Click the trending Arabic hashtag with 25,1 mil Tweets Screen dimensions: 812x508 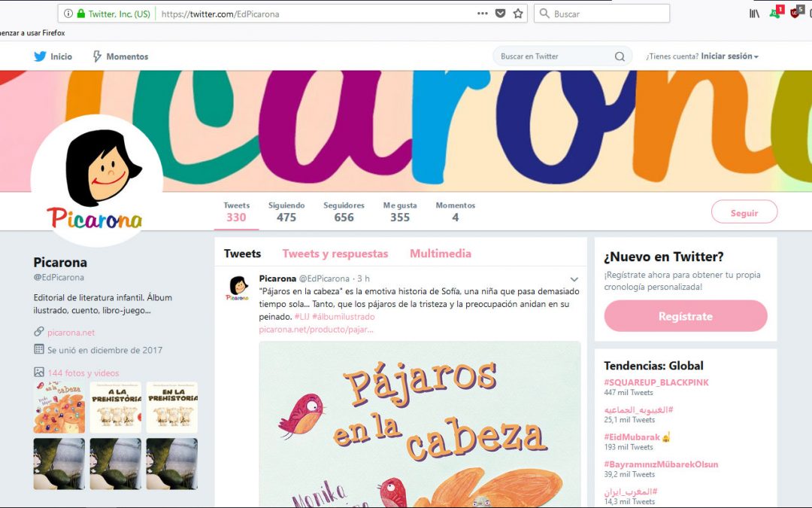[638, 409]
